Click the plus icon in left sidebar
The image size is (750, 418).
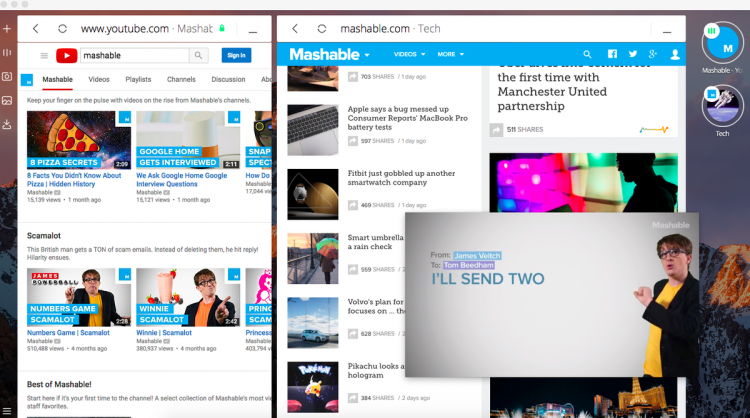coord(7,29)
